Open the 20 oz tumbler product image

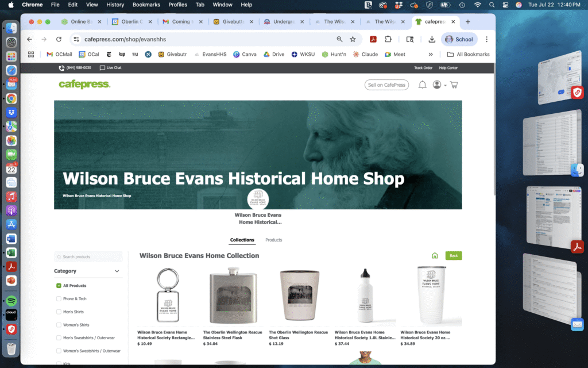pyautogui.click(x=431, y=296)
